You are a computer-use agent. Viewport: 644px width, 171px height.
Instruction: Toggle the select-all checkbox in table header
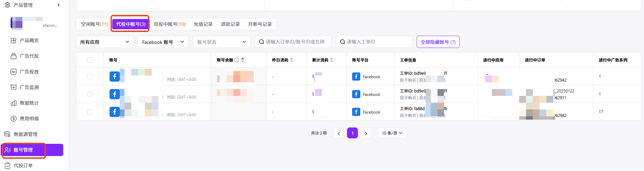pos(90,60)
